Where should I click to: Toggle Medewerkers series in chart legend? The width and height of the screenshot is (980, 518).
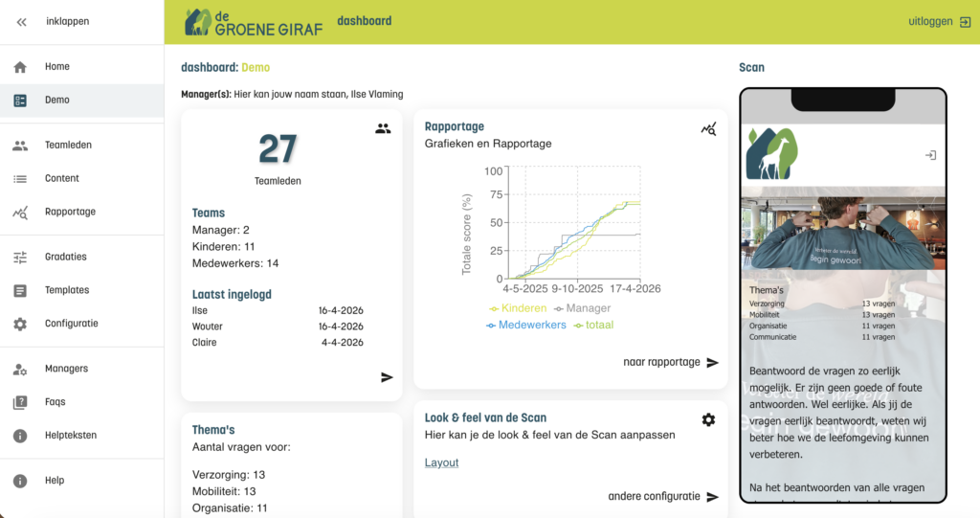tap(526, 326)
